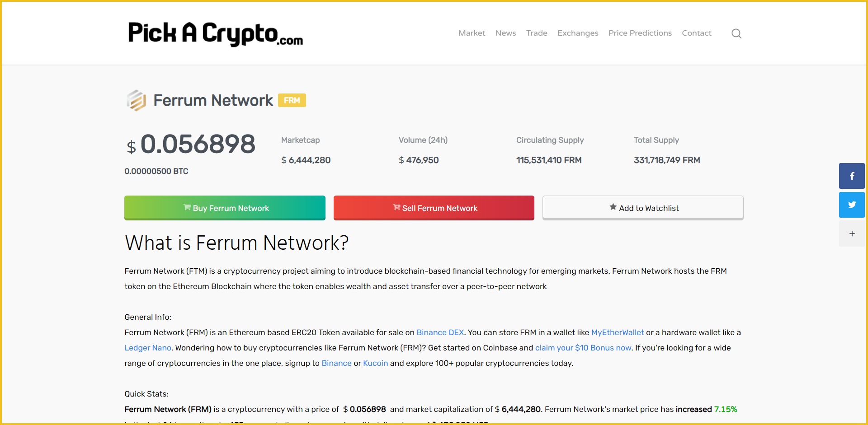Claim your $10 Bonus

(x=583, y=348)
